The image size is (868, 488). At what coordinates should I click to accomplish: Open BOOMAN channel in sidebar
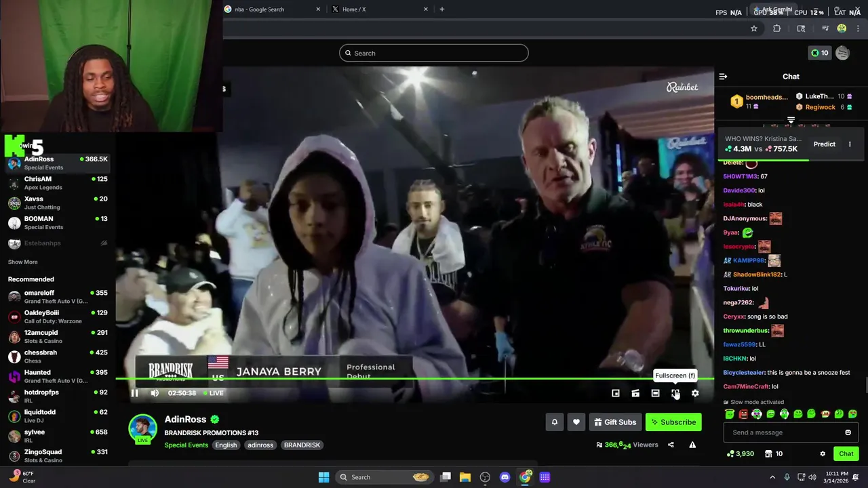58,223
